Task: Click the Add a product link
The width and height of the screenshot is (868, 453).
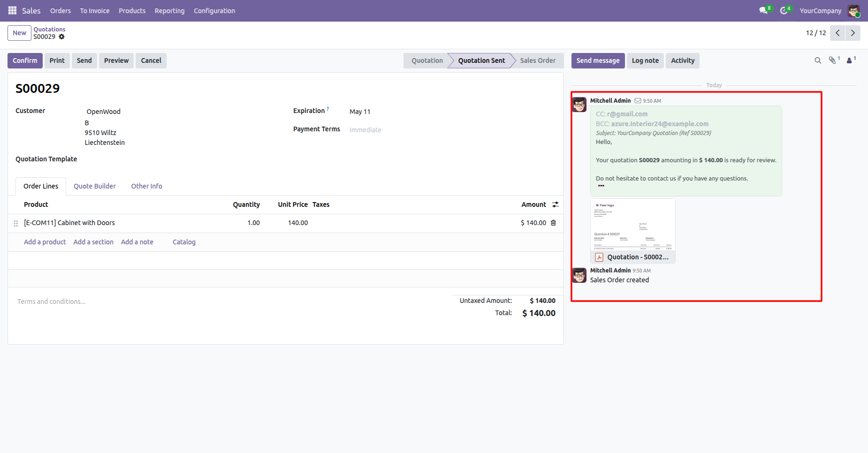Action: [x=45, y=242]
